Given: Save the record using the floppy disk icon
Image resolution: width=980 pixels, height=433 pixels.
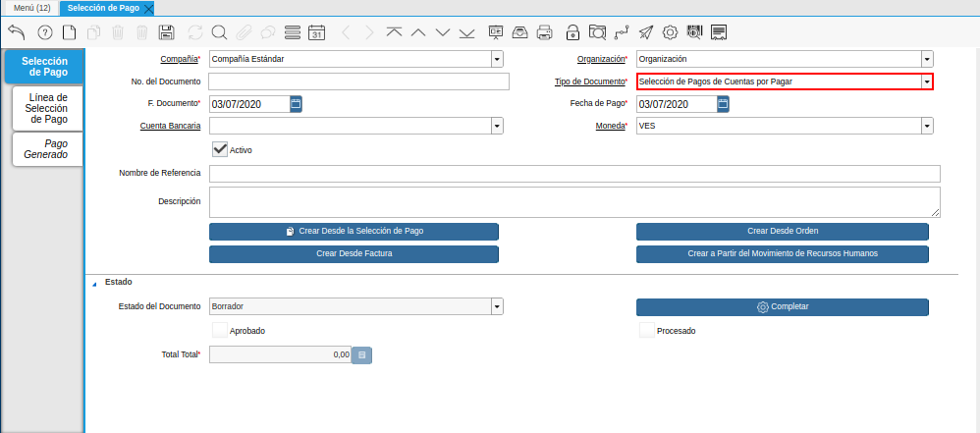Looking at the screenshot, I should click(x=166, y=32).
